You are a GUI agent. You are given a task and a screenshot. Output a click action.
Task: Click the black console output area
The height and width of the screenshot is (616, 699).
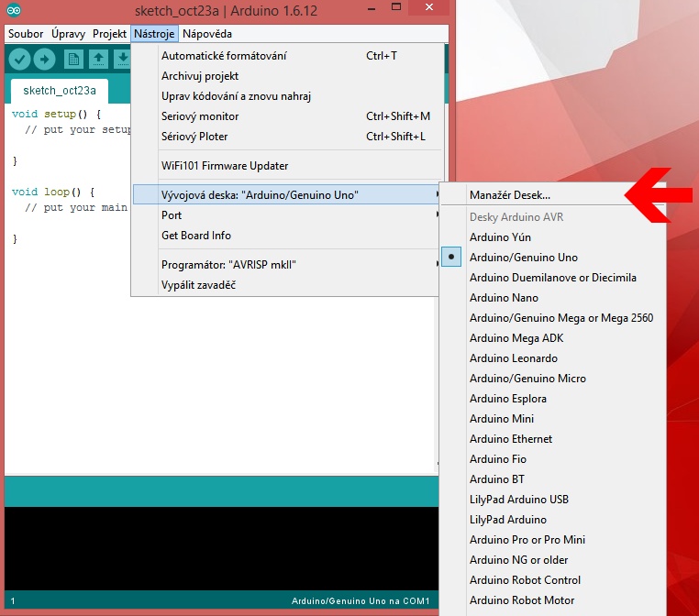[220, 548]
